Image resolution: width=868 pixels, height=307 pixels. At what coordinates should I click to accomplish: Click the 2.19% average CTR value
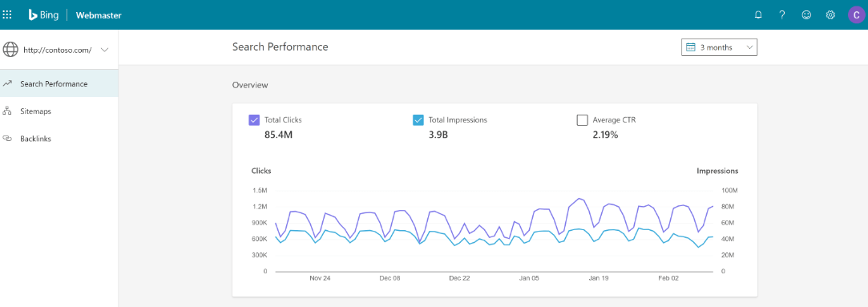[x=605, y=134]
